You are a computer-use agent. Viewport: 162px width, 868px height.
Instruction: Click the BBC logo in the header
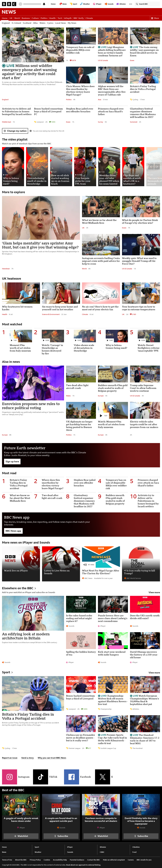point(9,4)
